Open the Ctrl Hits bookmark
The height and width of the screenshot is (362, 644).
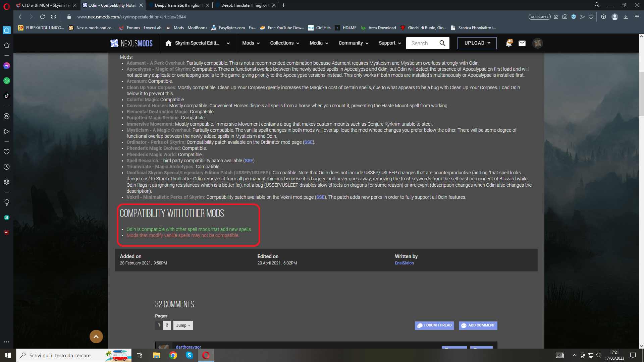(x=320, y=28)
